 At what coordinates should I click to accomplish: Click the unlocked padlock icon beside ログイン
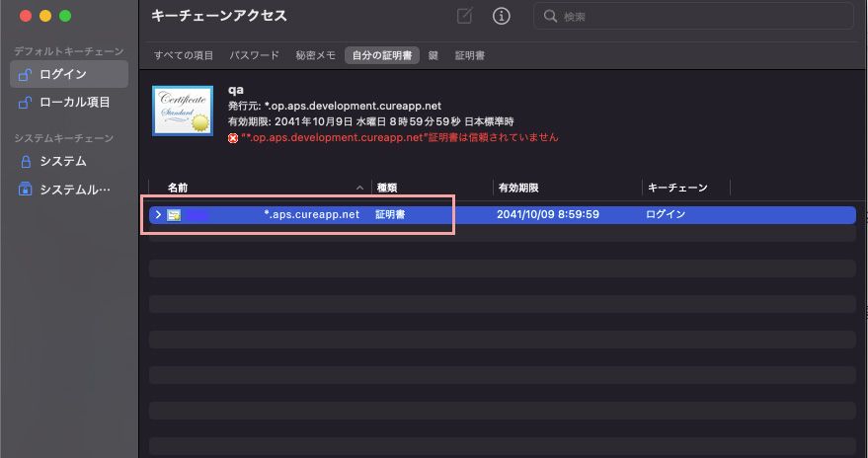point(25,75)
